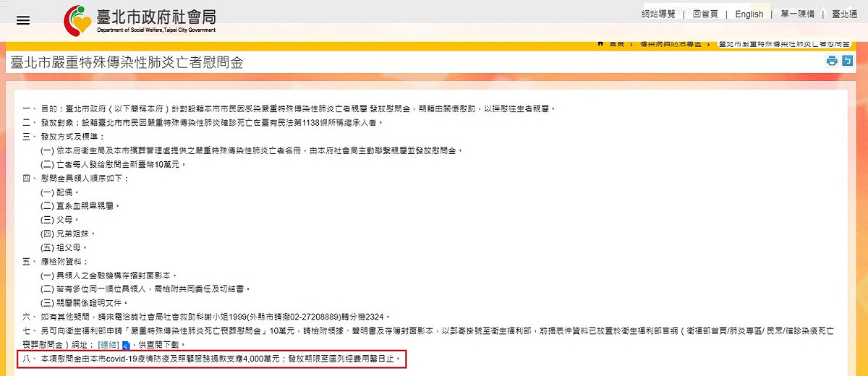The height and width of the screenshot is (376, 868).
Task: Switch site language to English
Action: 749,14
